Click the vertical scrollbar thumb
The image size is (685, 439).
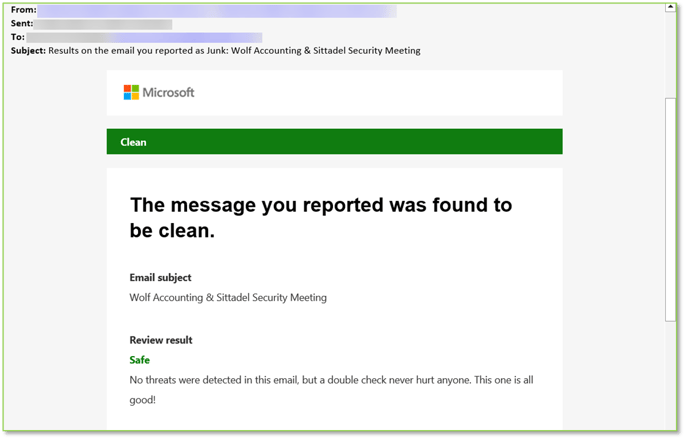[x=670, y=210]
